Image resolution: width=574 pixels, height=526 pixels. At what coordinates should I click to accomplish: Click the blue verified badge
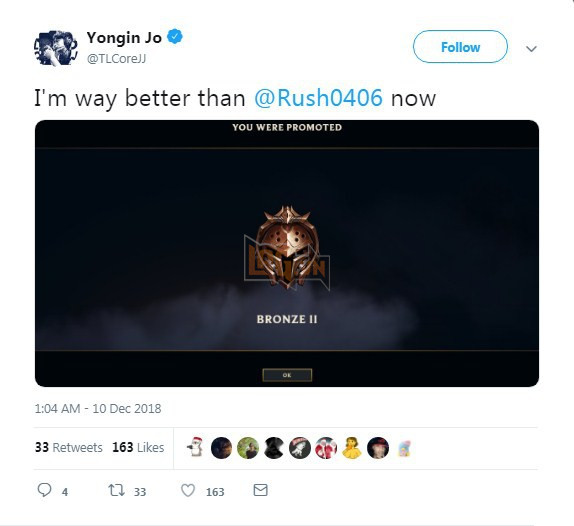coord(175,37)
